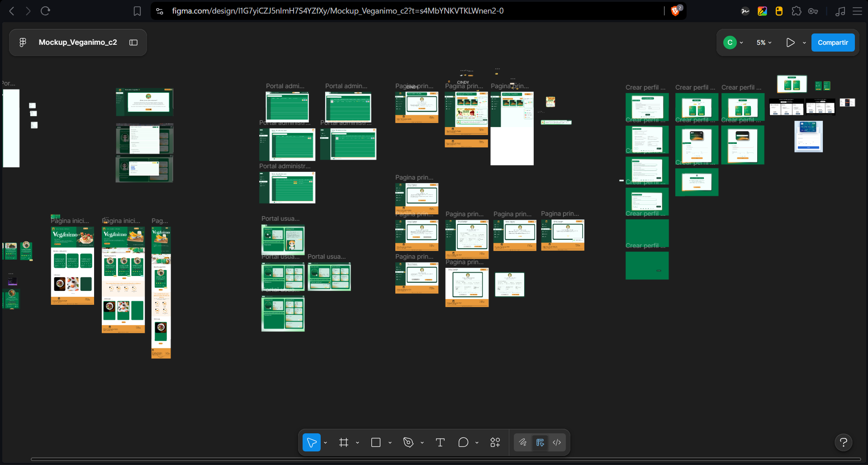Open the browser extensions puzzle icon
Screen dimensions: 868x465
pos(796,11)
